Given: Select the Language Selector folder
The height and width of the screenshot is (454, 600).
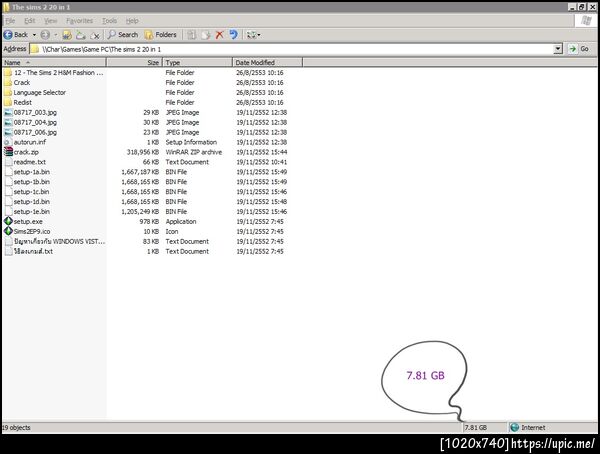Looking at the screenshot, I should [x=35, y=92].
